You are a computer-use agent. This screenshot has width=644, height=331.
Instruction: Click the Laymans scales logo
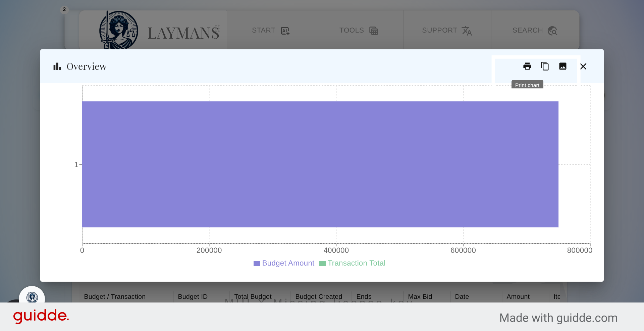(118, 30)
